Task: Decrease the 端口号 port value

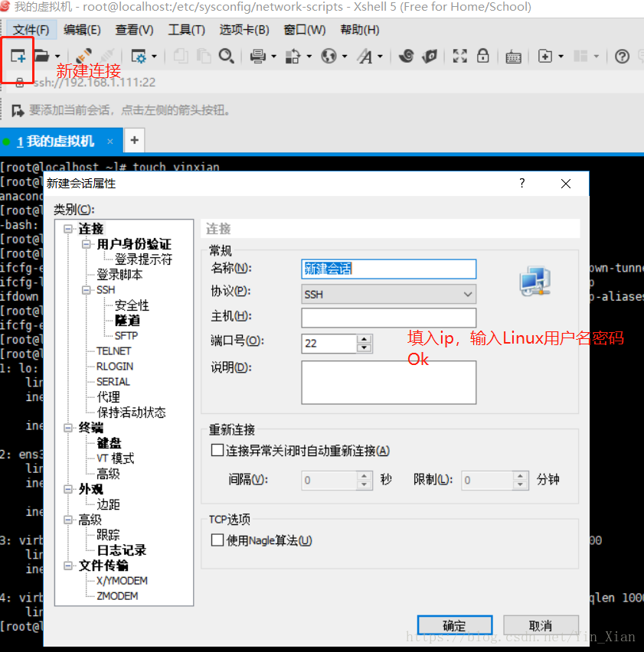Action: click(x=364, y=347)
